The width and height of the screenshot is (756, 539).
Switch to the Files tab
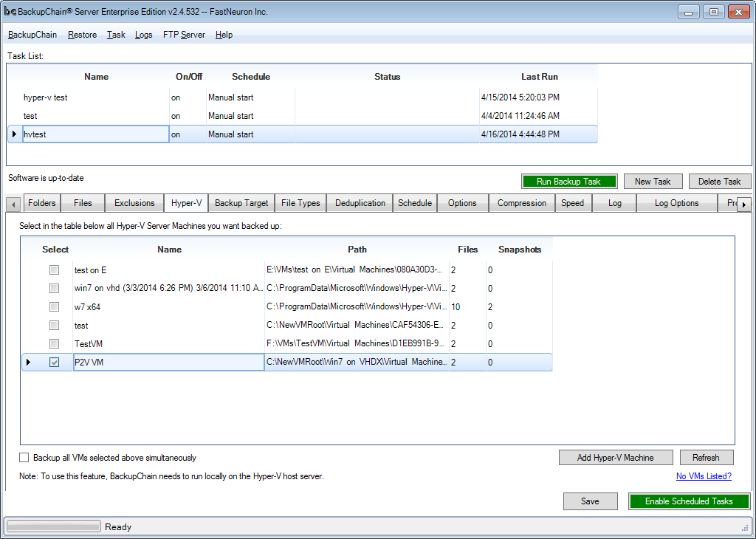point(83,203)
